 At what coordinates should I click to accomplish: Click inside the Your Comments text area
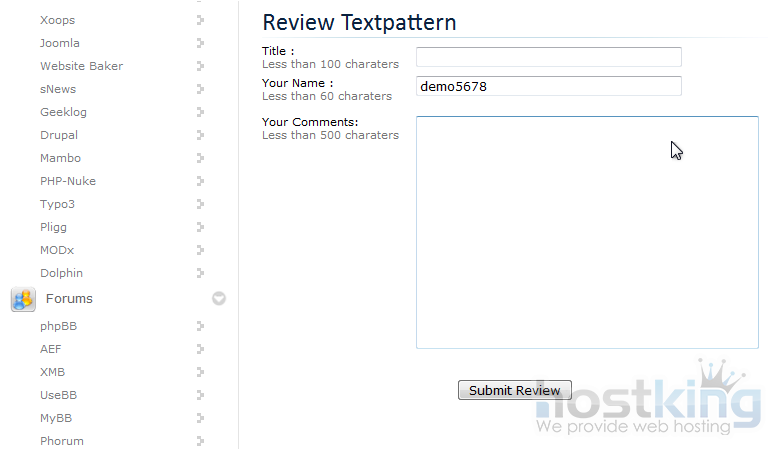coord(586,232)
